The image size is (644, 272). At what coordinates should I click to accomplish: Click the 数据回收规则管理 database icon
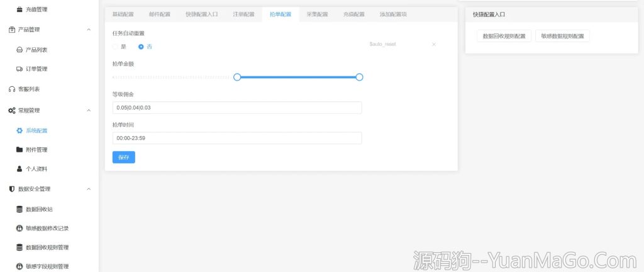pyautogui.click(x=19, y=247)
